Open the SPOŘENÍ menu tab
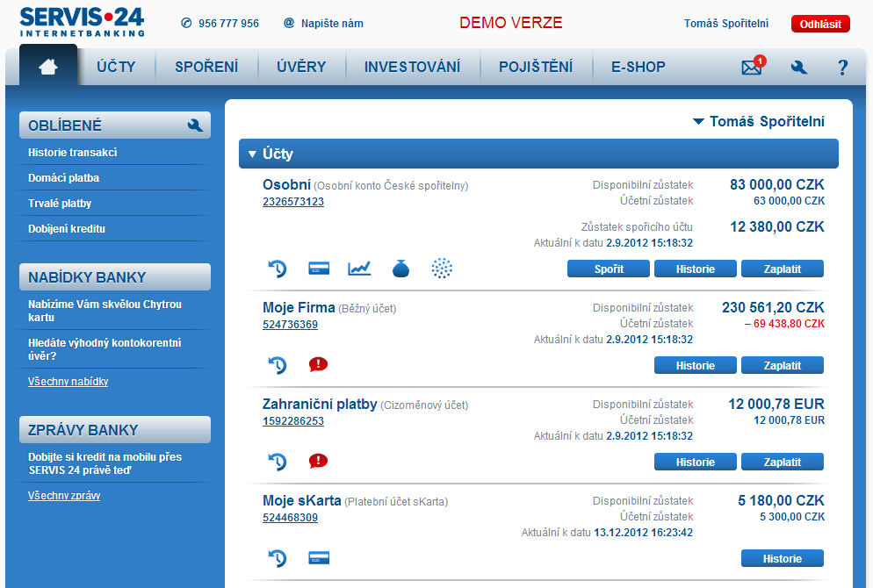This screenshot has width=873, height=588. coord(206,67)
